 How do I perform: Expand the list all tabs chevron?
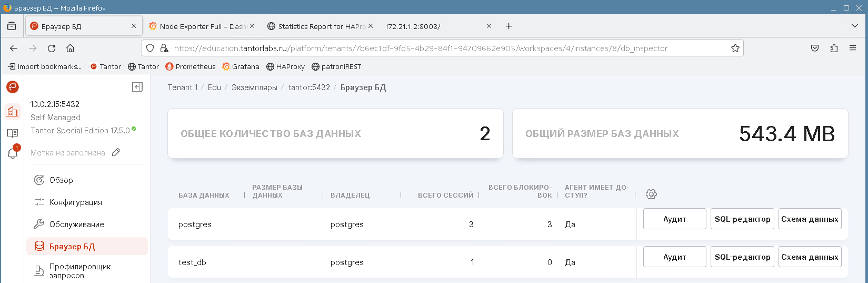click(x=854, y=26)
